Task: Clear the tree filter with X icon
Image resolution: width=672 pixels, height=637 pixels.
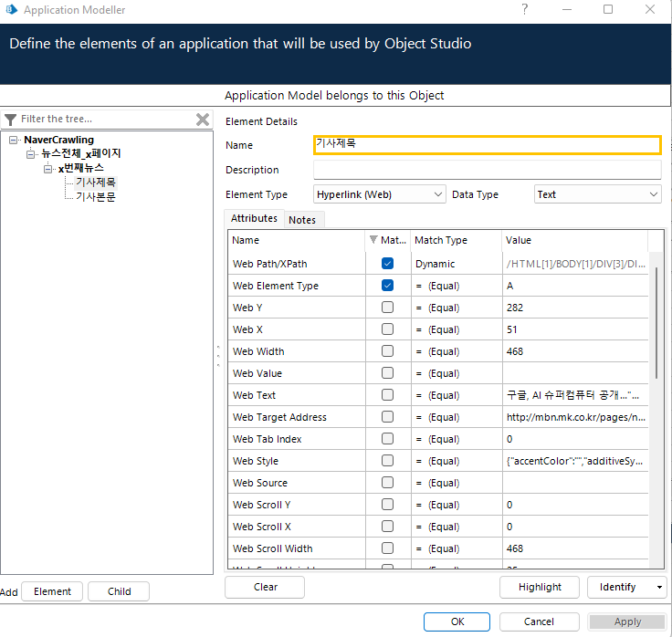Action: pyautogui.click(x=203, y=120)
